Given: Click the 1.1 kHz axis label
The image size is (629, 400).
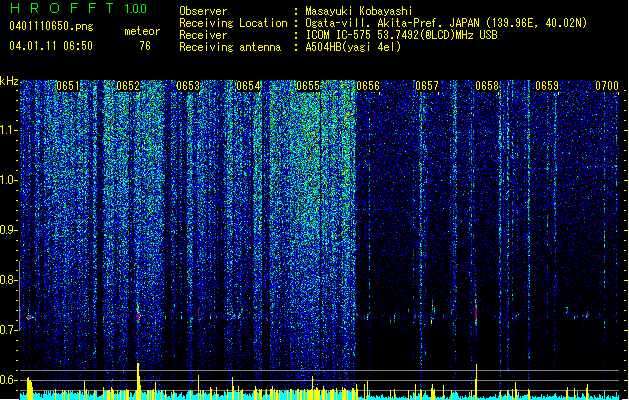Looking at the screenshot, I should (x=9, y=130).
